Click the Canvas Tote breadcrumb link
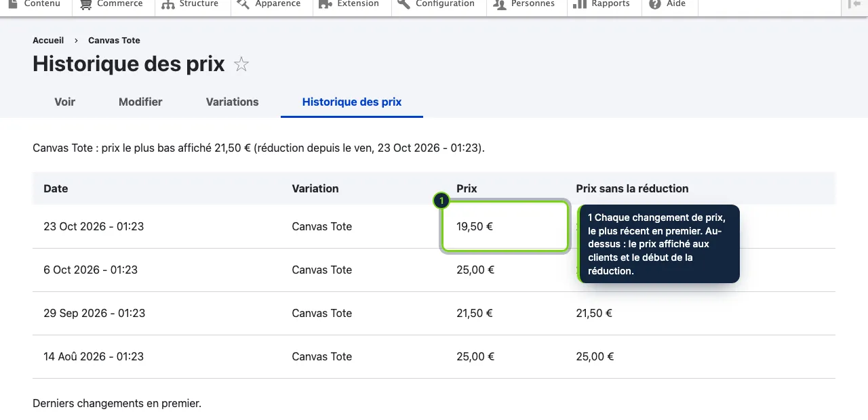The width and height of the screenshot is (868, 420). tap(114, 41)
